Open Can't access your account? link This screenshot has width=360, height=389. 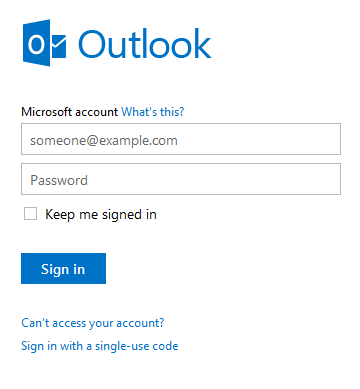coord(93,323)
